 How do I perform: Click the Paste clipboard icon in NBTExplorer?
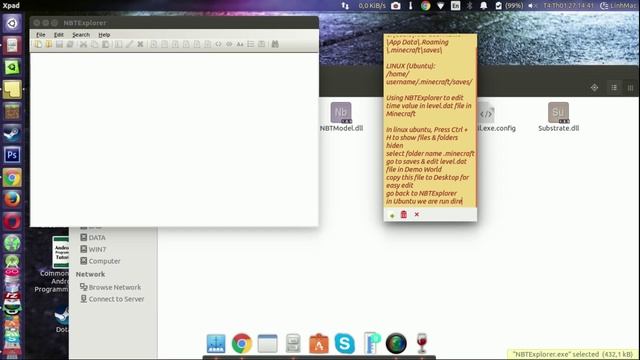(x=105, y=44)
